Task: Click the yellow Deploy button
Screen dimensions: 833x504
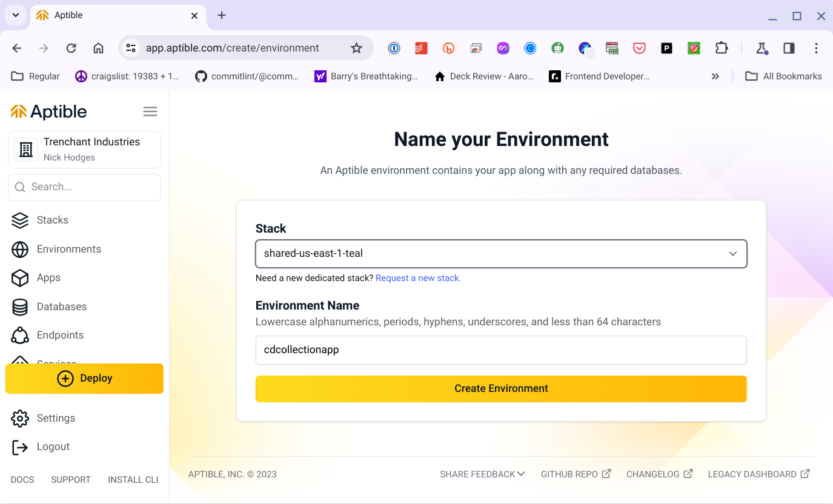Action: [84, 379]
